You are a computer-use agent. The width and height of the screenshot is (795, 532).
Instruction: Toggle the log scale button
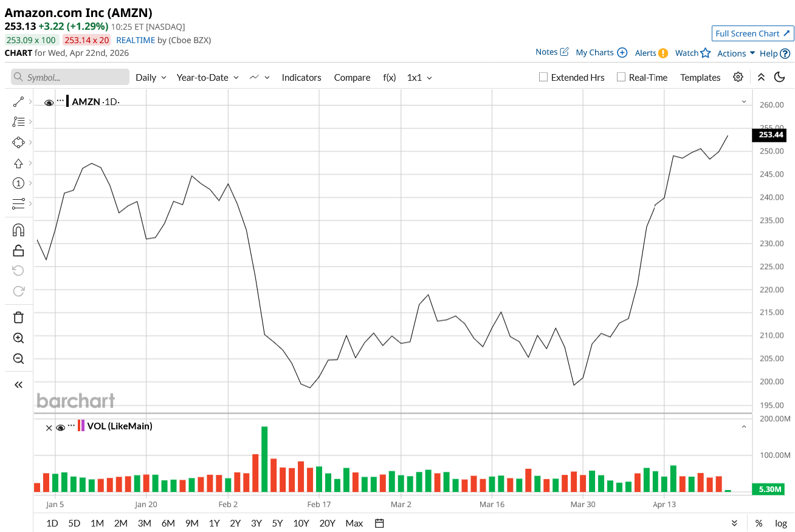point(780,523)
